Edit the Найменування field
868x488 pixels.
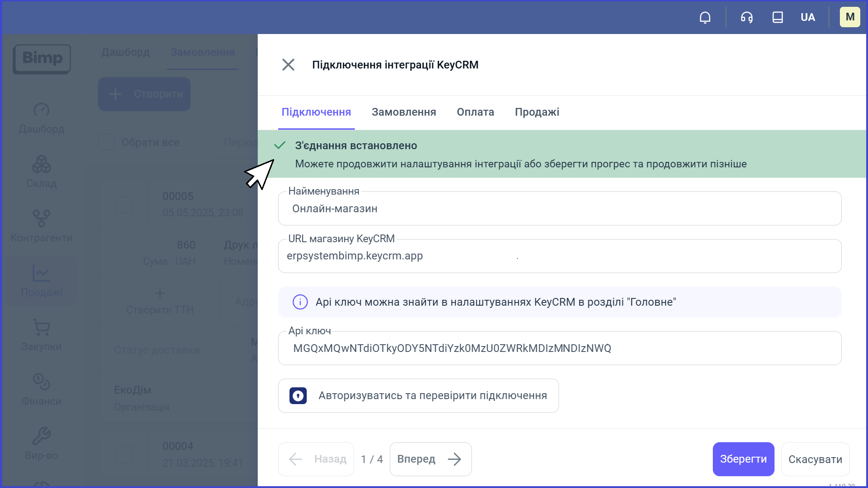coord(559,209)
